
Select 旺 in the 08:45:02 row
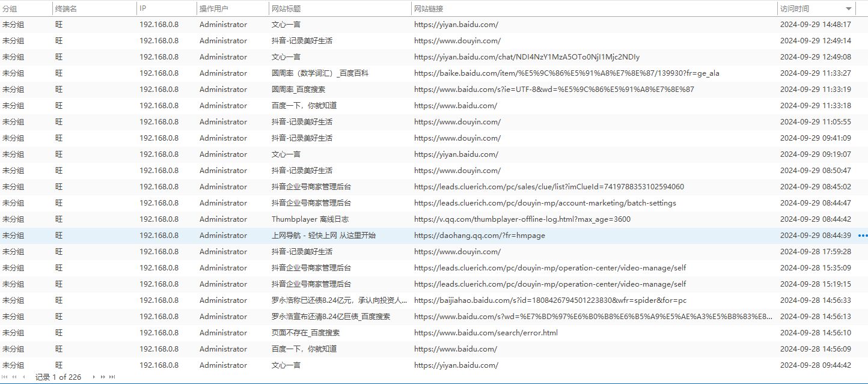click(x=59, y=187)
